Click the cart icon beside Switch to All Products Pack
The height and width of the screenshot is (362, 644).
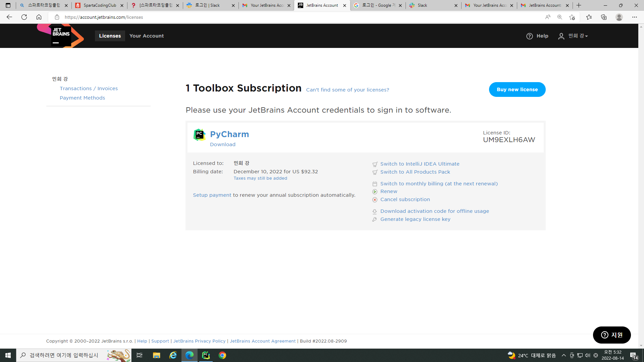[x=375, y=172]
